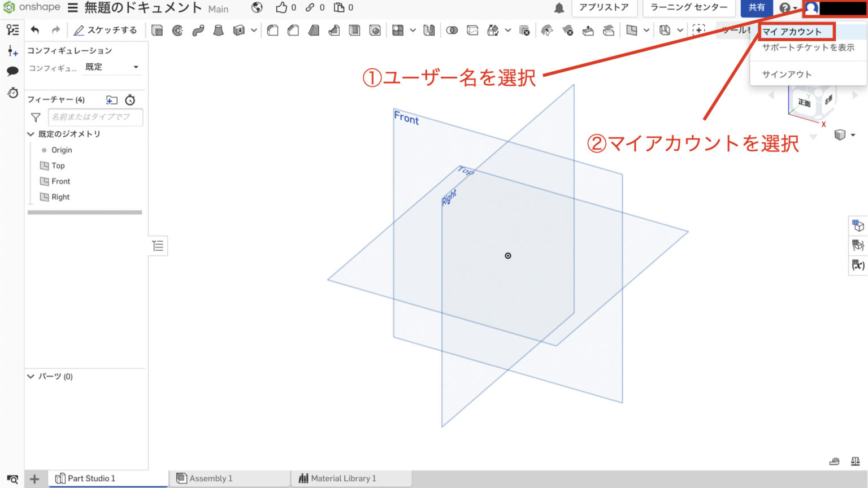
Task: Open the 既定 configuration dropdown
Action: point(112,67)
